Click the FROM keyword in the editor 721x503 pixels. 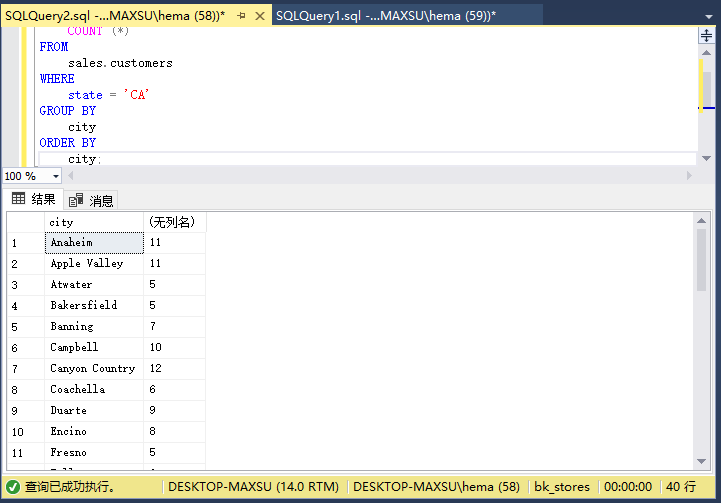[x=54, y=47]
